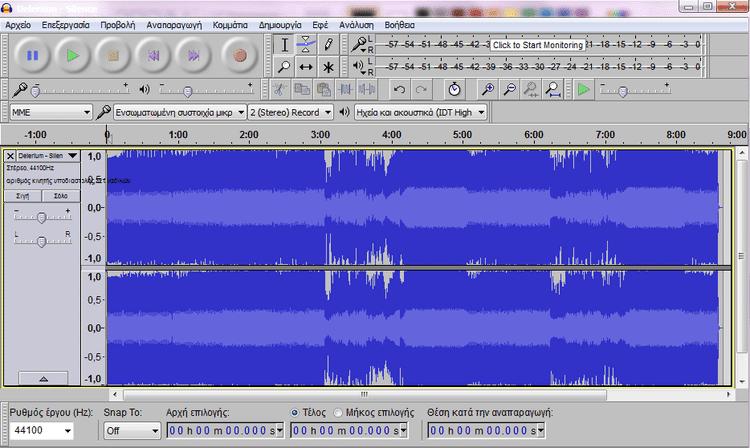Click the horizontal scrollbar thumb
Viewport: 750px width, 448px height.
(365, 394)
